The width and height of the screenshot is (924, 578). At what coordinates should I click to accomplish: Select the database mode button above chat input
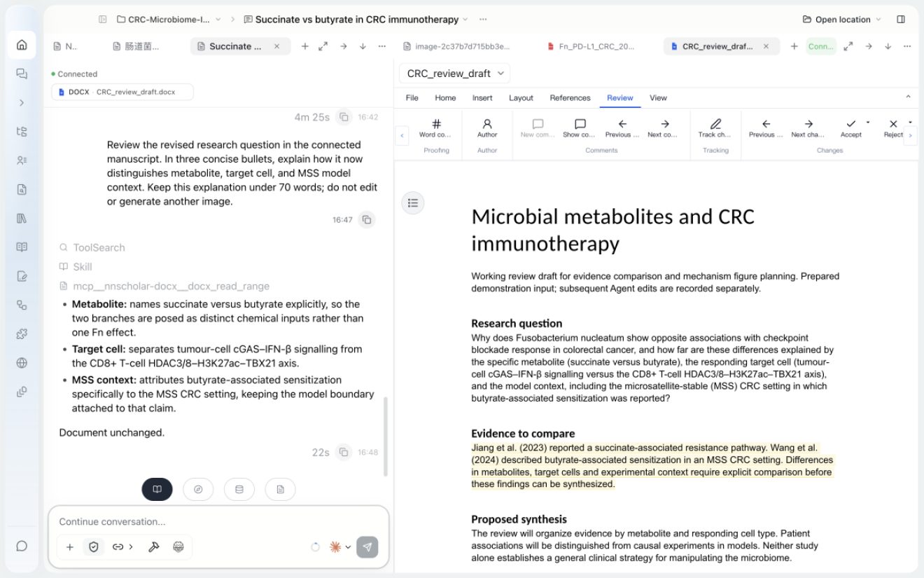point(239,490)
